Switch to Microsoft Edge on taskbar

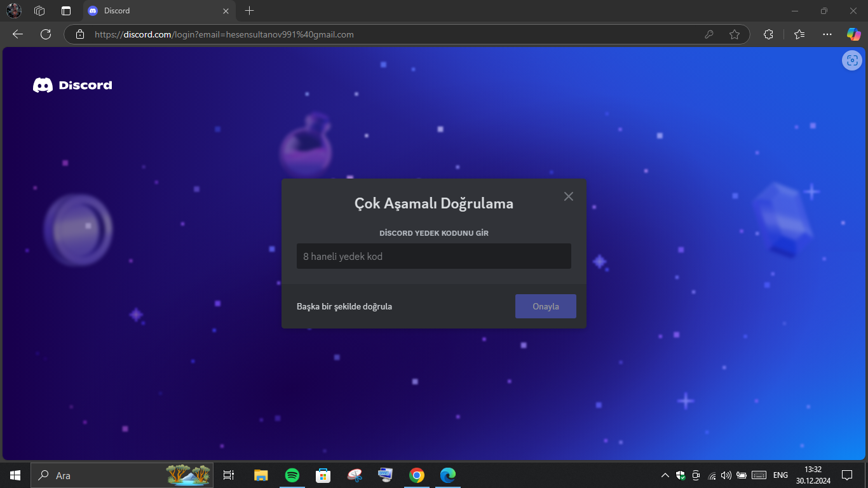[x=448, y=475]
